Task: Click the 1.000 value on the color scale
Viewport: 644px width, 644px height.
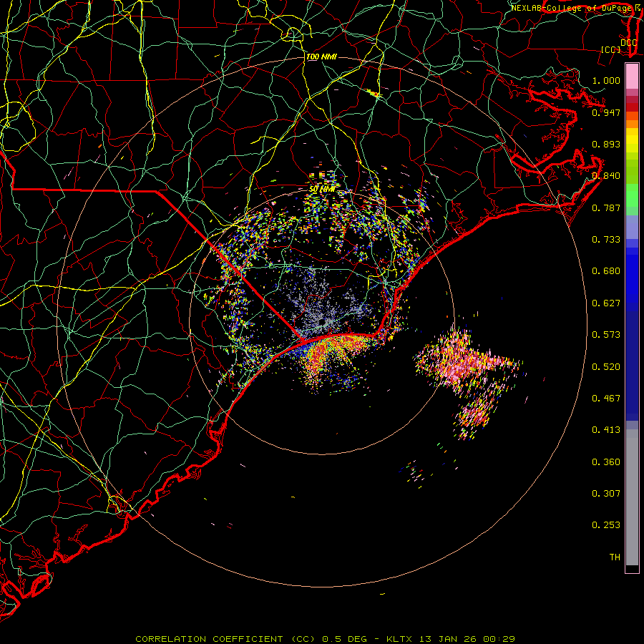Action: click(x=606, y=80)
